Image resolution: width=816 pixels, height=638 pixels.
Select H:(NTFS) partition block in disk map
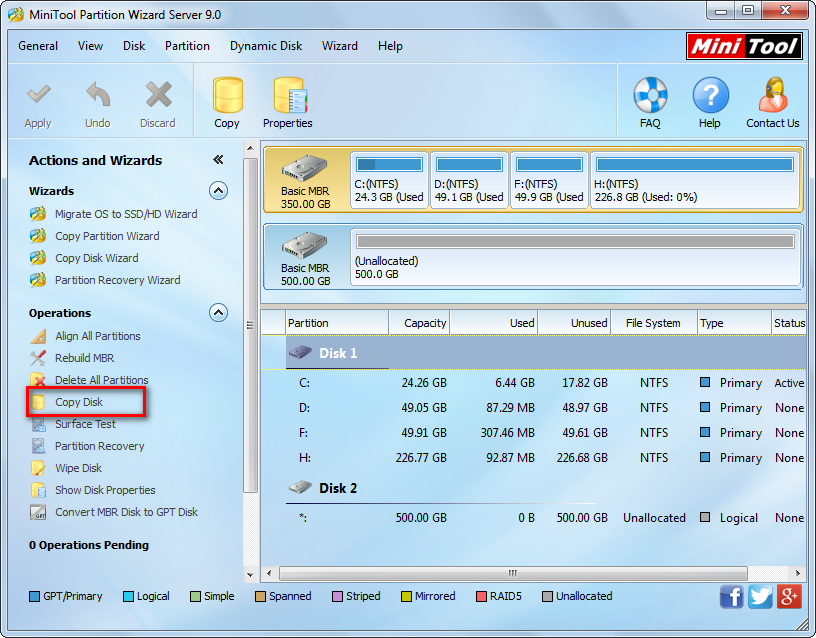pos(695,180)
